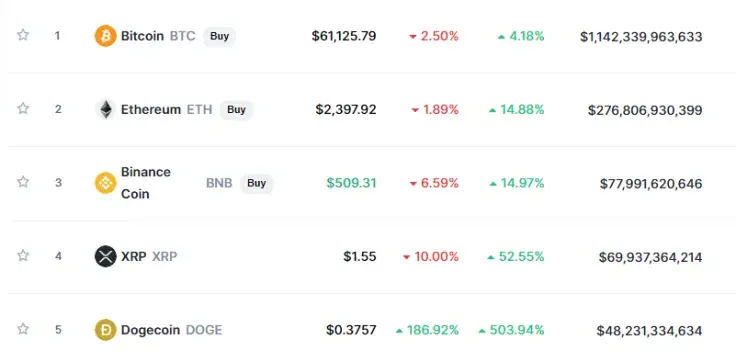Click the Buy button next to BNB
The image size is (736, 362).
point(256,183)
